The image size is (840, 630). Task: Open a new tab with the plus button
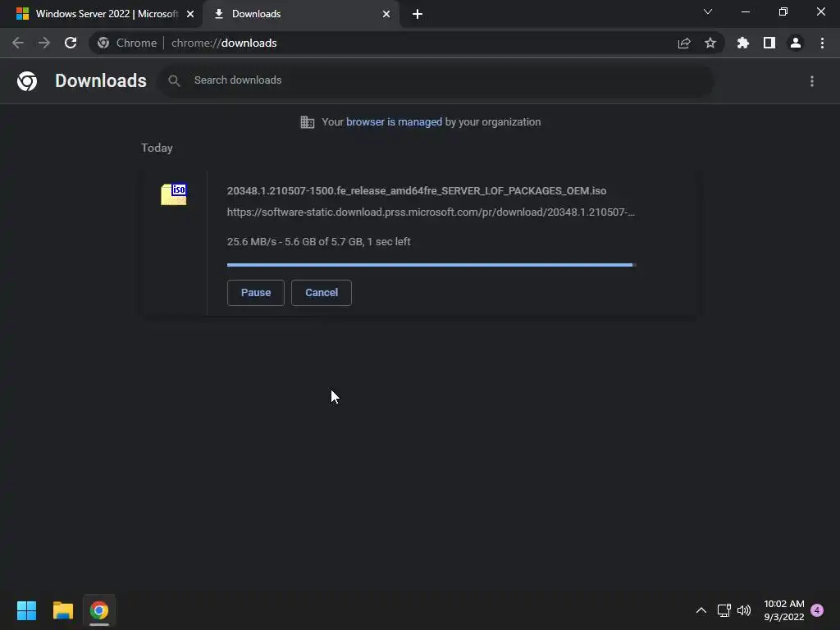[418, 15]
